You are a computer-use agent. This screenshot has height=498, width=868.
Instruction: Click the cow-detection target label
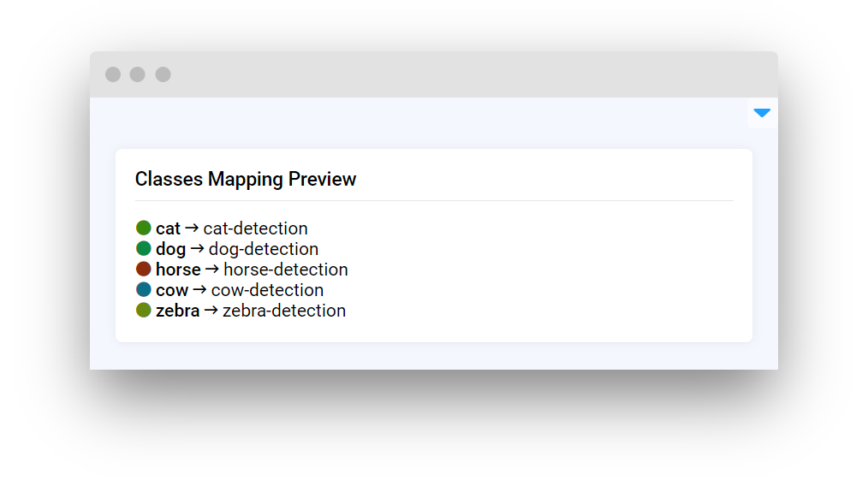click(267, 290)
